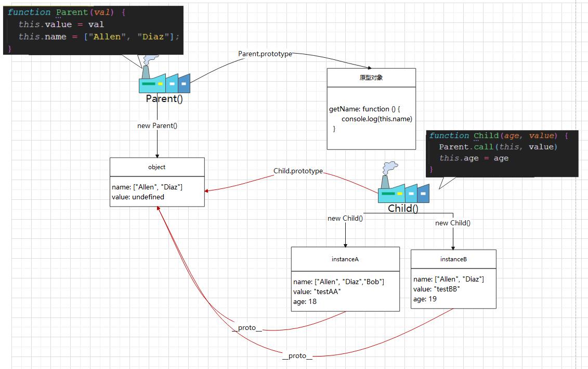The height and width of the screenshot is (369, 588).
Task: Click the 'new Parent()' connector label
Action: pos(157,125)
